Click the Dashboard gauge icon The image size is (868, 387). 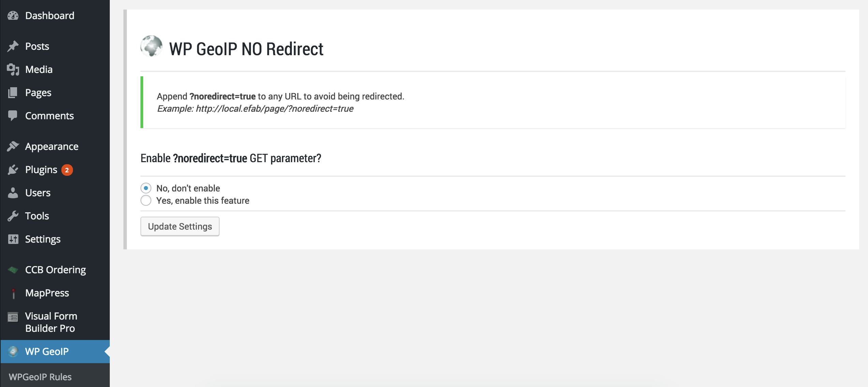[13, 15]
